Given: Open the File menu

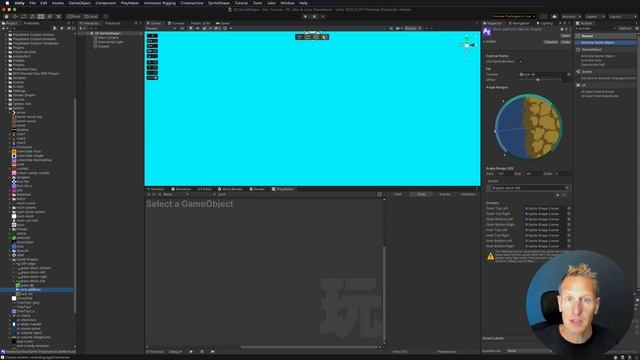Looking at the screenshot, I should tap(32, 3).
